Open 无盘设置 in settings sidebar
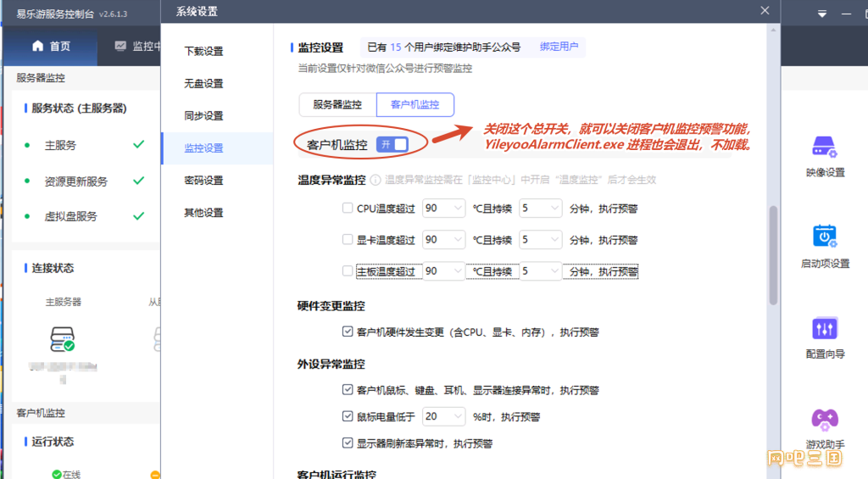The image size is (868, 479). pyautogui.click(x=203, y=84)
